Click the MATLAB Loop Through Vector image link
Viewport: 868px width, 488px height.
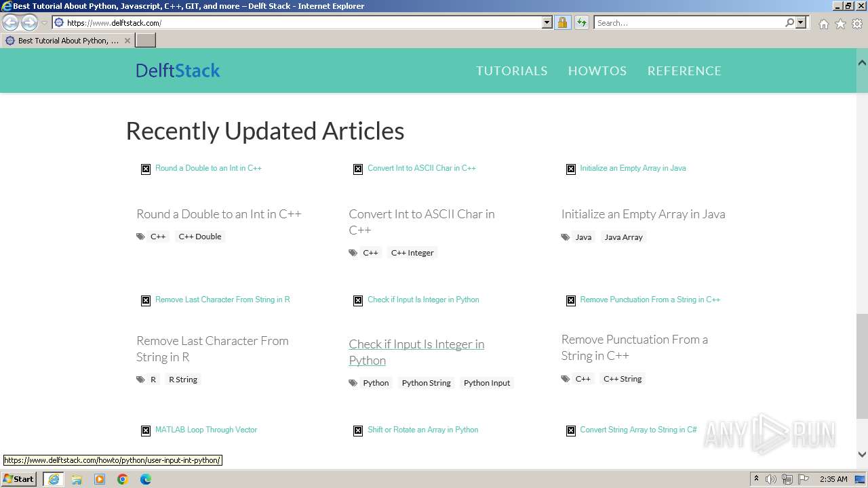206,430
